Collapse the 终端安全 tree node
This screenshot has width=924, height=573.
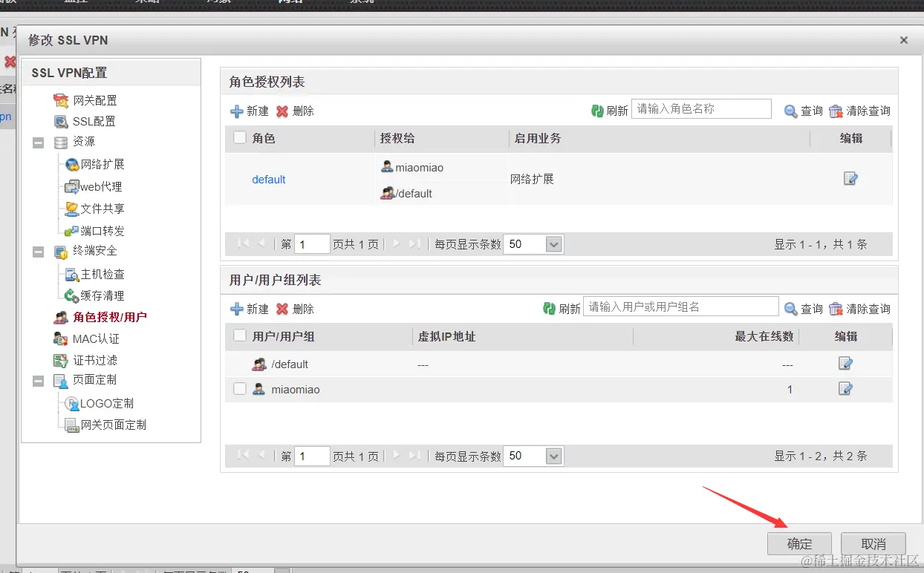[x=39, y=252]
